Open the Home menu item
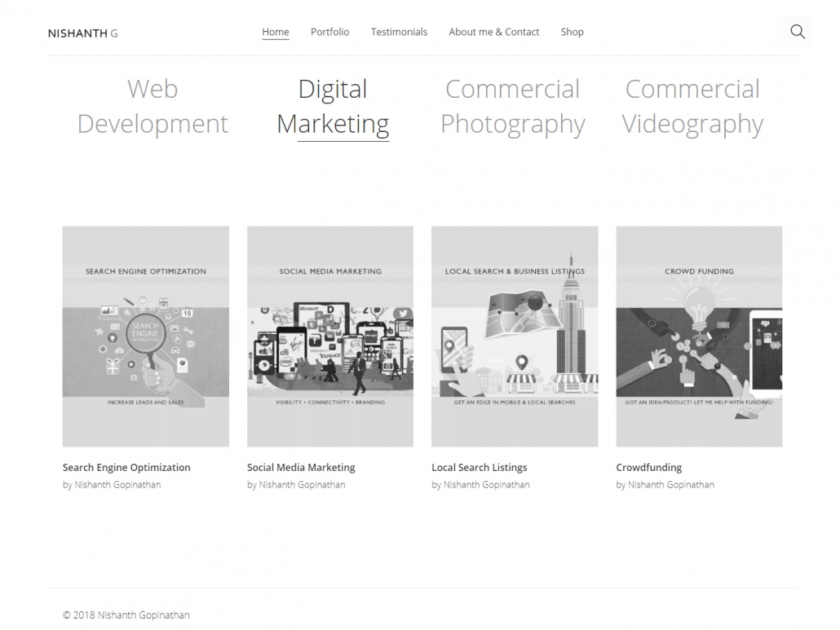Screen dimensions: 840x630 [x=275, y=32]
